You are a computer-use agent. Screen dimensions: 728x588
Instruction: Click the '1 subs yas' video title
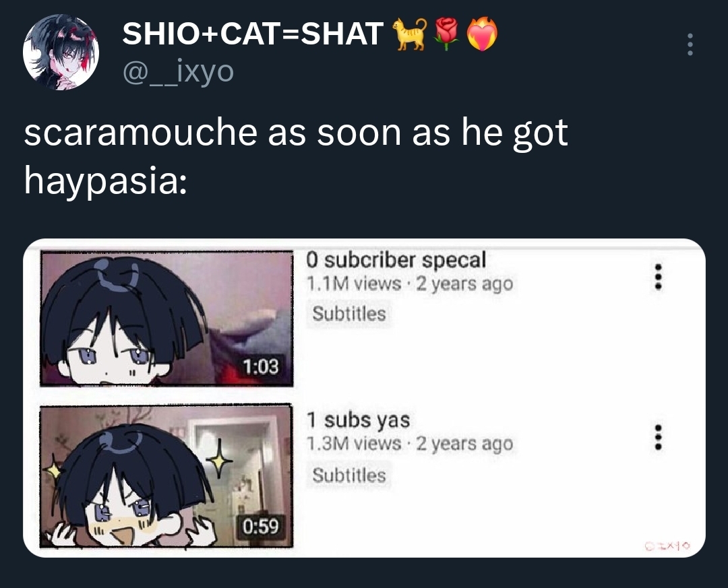pyautogui.click(x=358, y=420)
